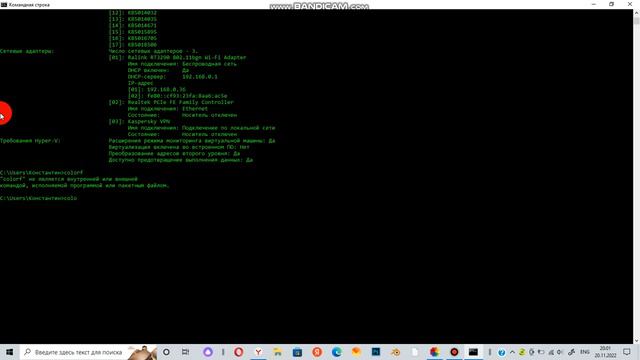Click the 'Hyper-V' requirements label
The image size is (640, 360).
point(30,140)
